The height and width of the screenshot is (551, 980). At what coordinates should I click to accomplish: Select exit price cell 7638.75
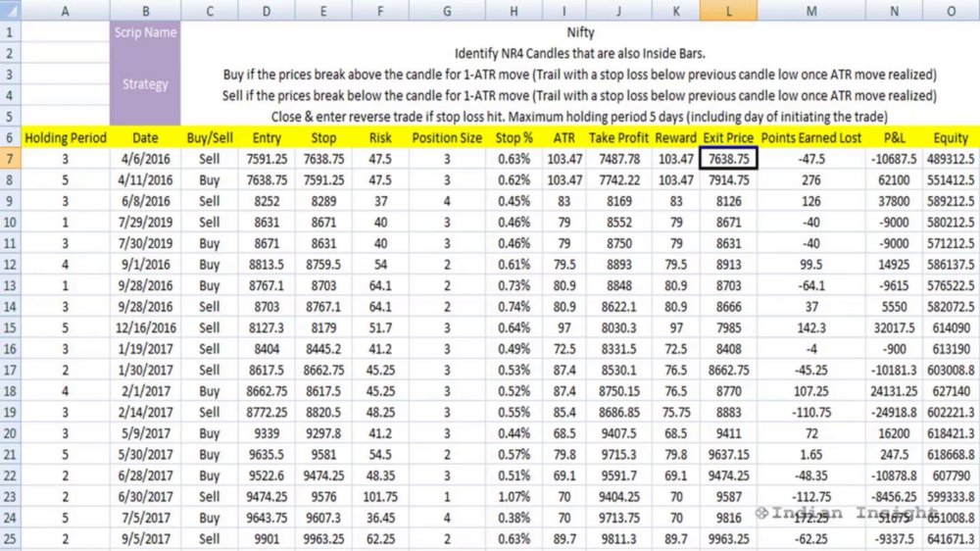click(x=729, y=159)
